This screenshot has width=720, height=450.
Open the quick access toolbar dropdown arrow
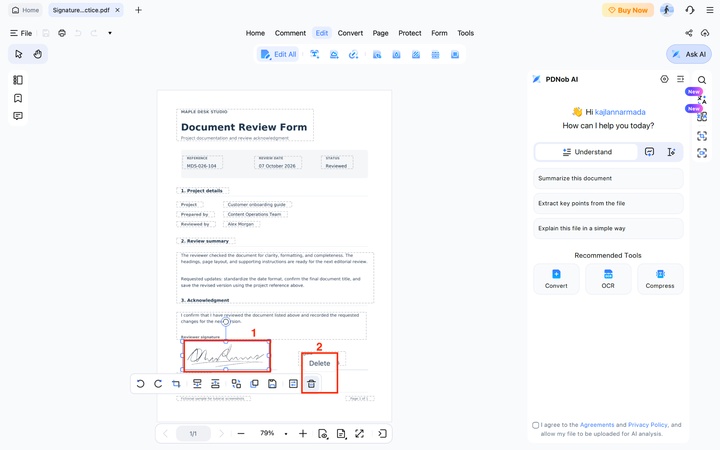[110, 33]
